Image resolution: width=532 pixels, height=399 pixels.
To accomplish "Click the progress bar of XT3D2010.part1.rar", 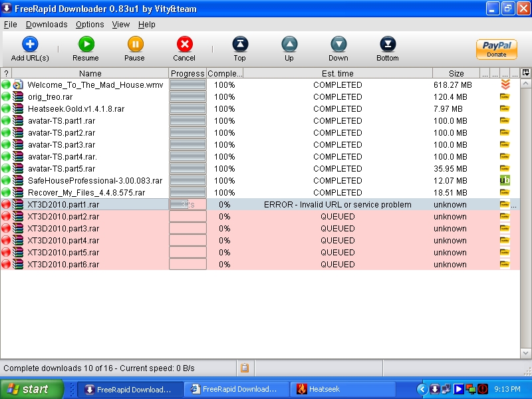I will tap(188, 205).
